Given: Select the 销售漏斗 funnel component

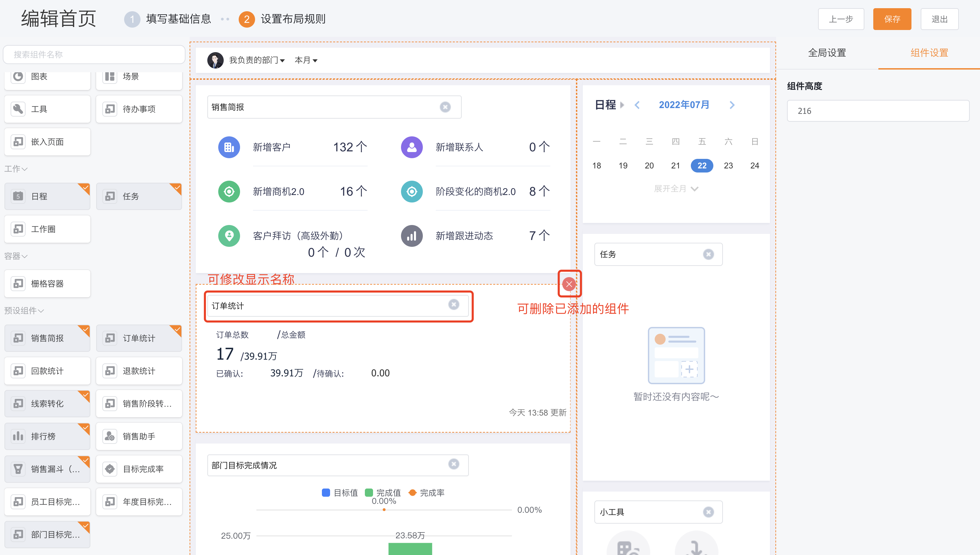Looking at the screenshot, I should [47, 469].
